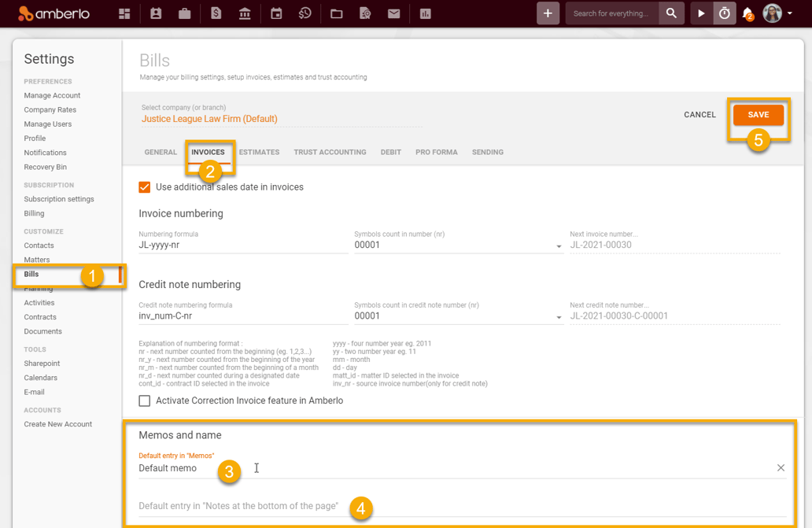The width and height of the screenshot is (812, 528).
Task: Open the contracts certificate icon
Action: [365, 14]
